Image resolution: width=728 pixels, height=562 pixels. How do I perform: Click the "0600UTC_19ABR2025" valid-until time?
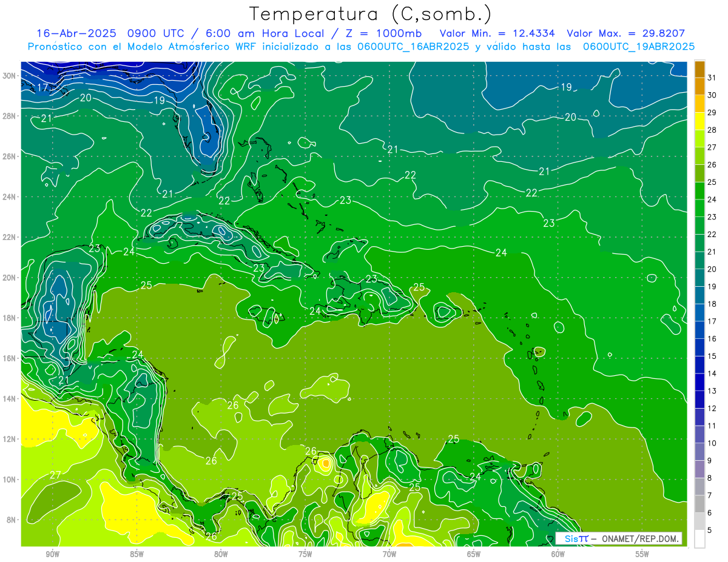click(x=638, y=47)
